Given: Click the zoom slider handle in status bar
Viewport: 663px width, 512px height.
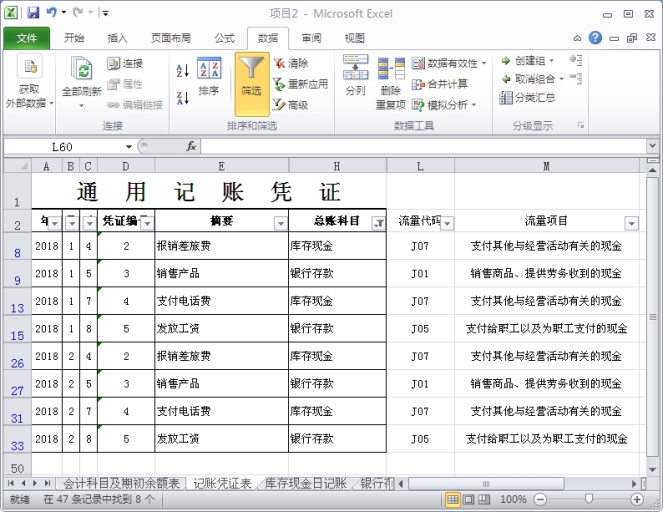Looking at the screenshot, I should (x=586, y=499).
